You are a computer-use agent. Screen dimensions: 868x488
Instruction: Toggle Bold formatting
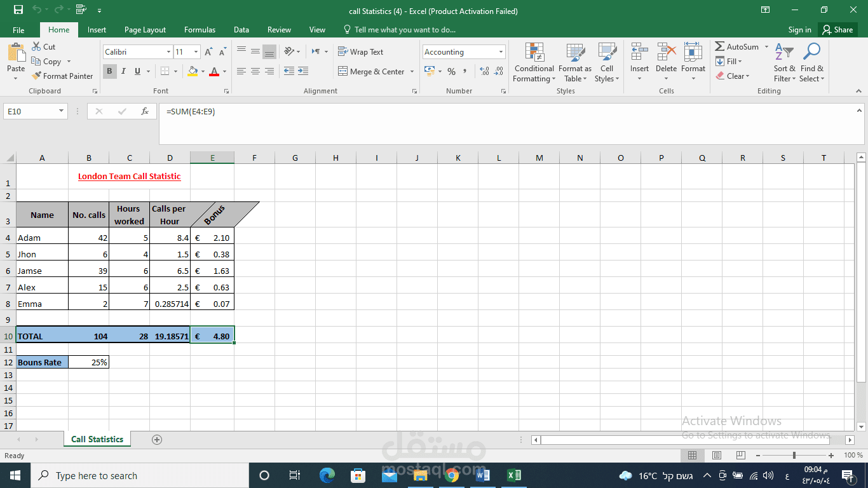tap(109, 71)
